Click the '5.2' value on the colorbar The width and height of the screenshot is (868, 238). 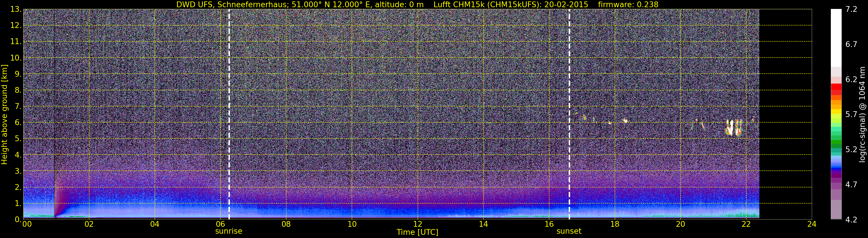[851, 150]
